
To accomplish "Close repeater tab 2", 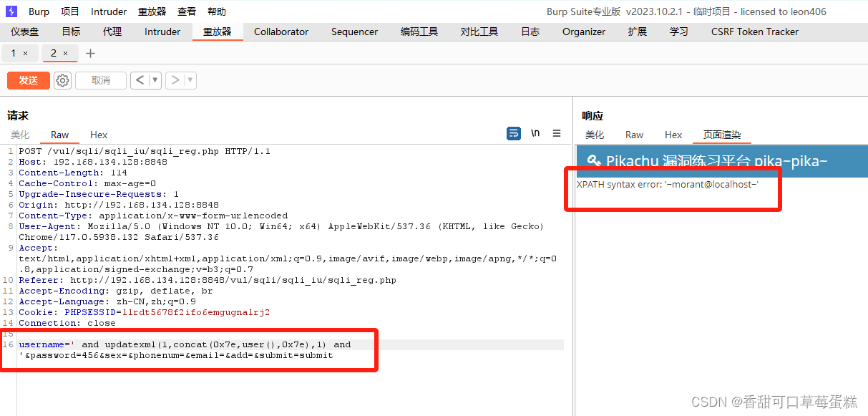I will pos(66,54).
